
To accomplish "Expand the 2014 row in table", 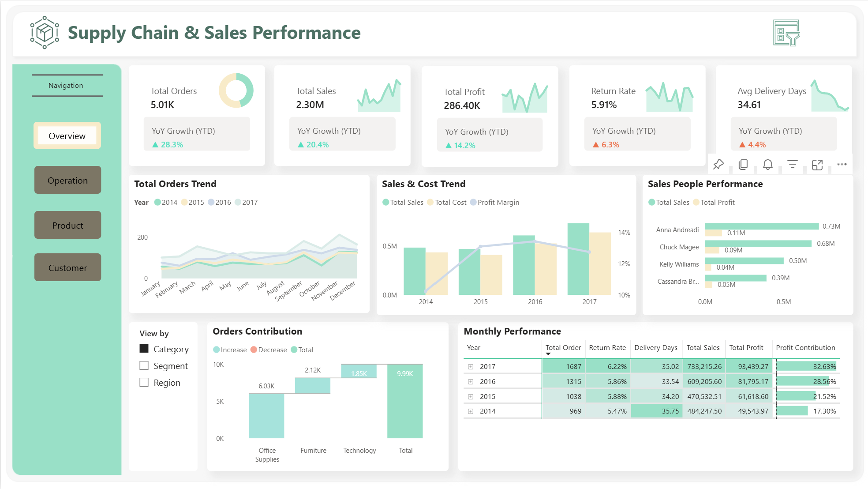I will coord(471,411).
